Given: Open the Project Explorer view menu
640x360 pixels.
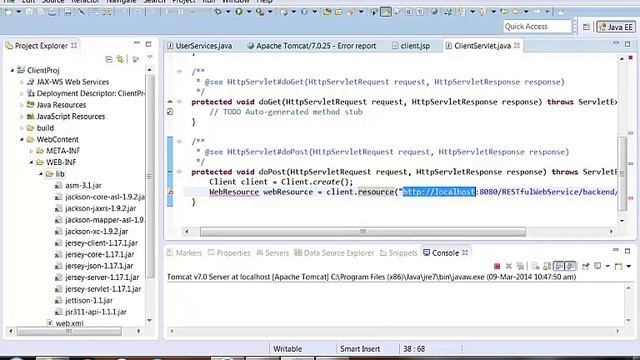Looking at the screenshot, I should tap(150, 58).
